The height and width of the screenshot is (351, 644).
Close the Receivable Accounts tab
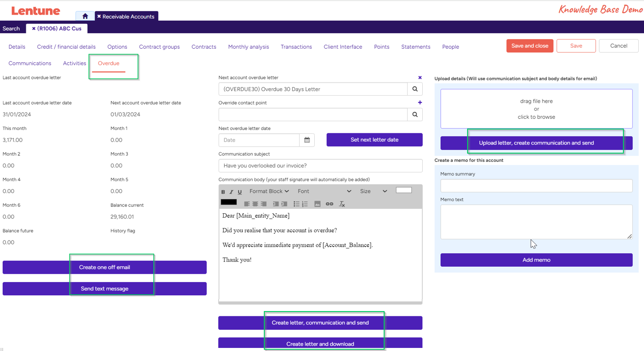click(99, 16)
